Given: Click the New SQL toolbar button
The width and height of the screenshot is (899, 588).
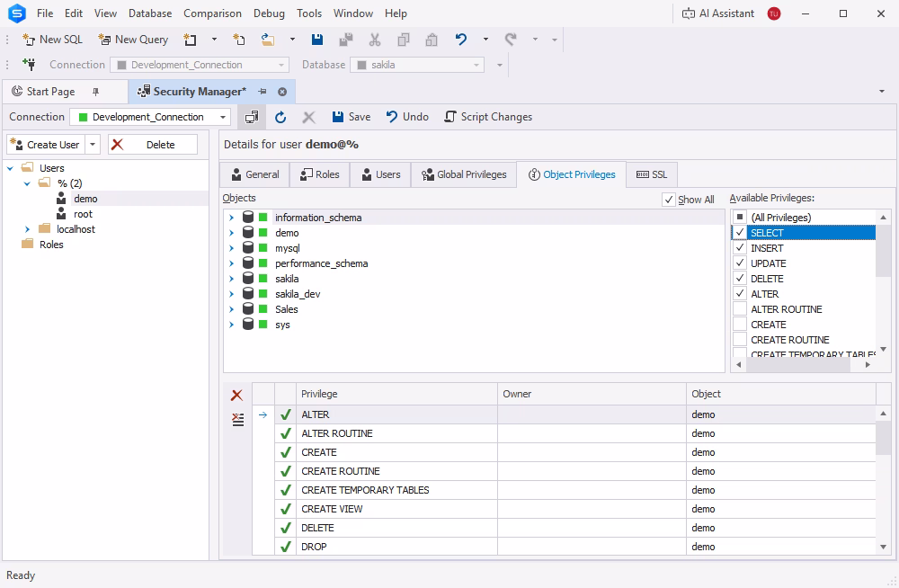Looking at the screenshot, I should (x=53, y=40).
